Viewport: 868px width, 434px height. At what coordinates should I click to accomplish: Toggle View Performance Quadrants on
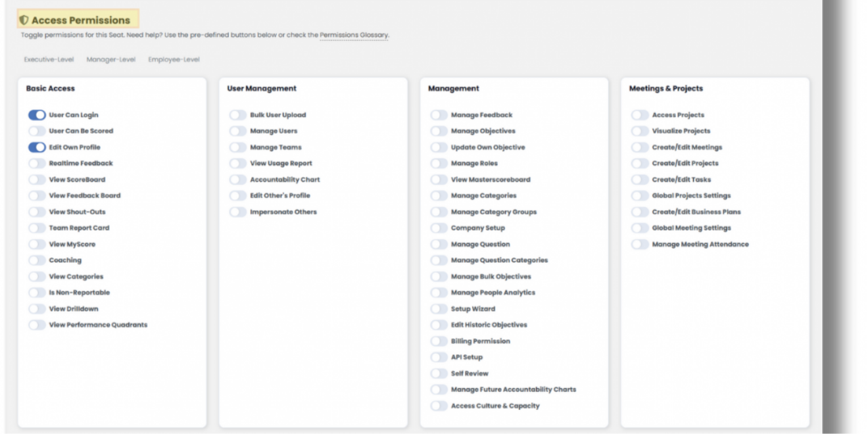[37, 325]
